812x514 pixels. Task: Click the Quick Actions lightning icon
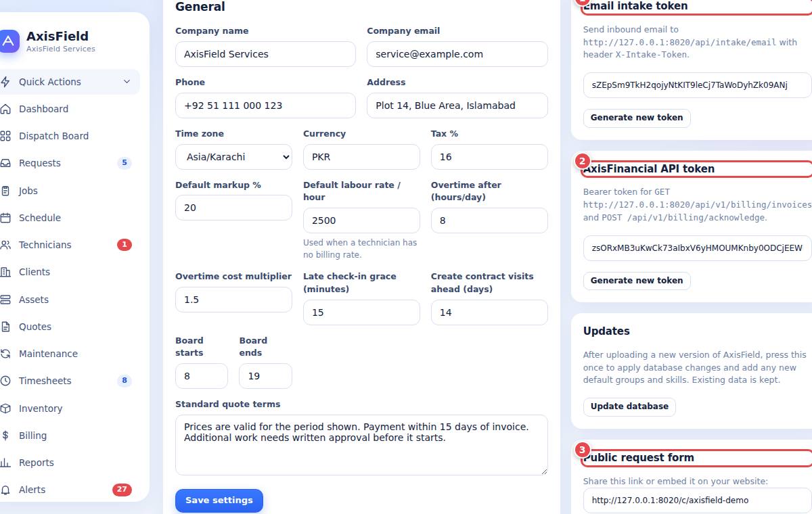click(5, 82)
